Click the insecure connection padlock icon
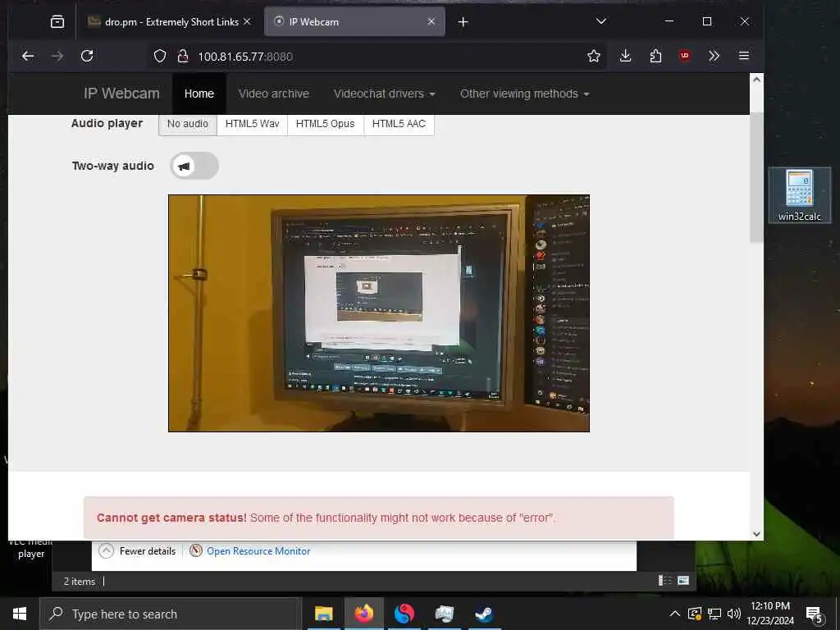This screenshot has width=840, height=630. coord(183,57)
